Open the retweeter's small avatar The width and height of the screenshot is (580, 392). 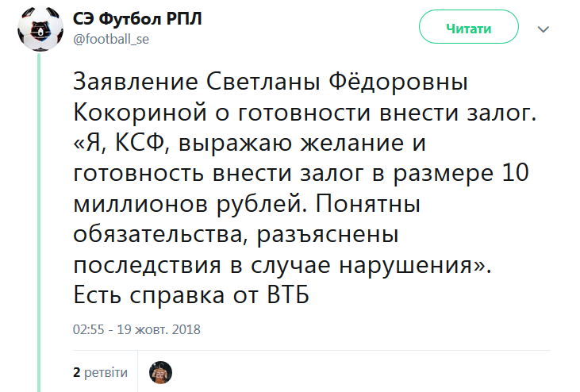pyautogui.click(x=160, y=372)
